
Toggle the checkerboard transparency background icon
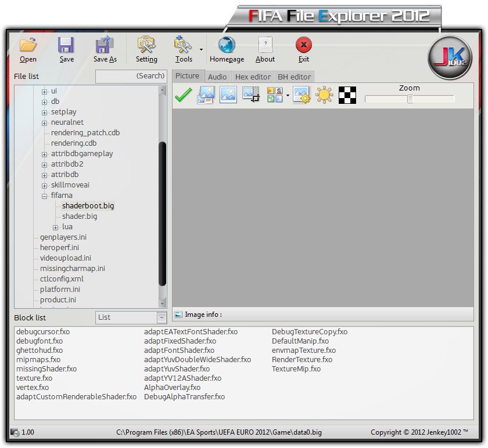(x=347, y=95)
